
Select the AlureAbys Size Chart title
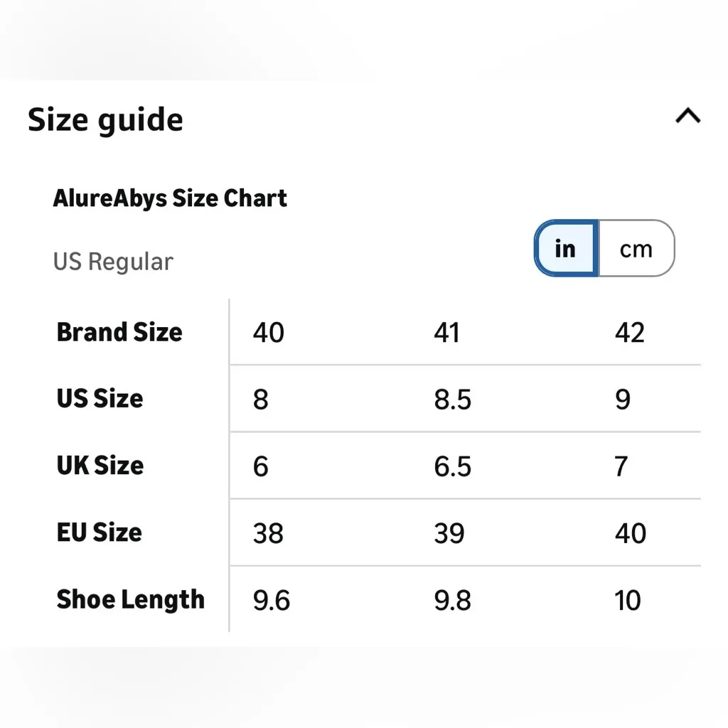[x=170, y=198]
